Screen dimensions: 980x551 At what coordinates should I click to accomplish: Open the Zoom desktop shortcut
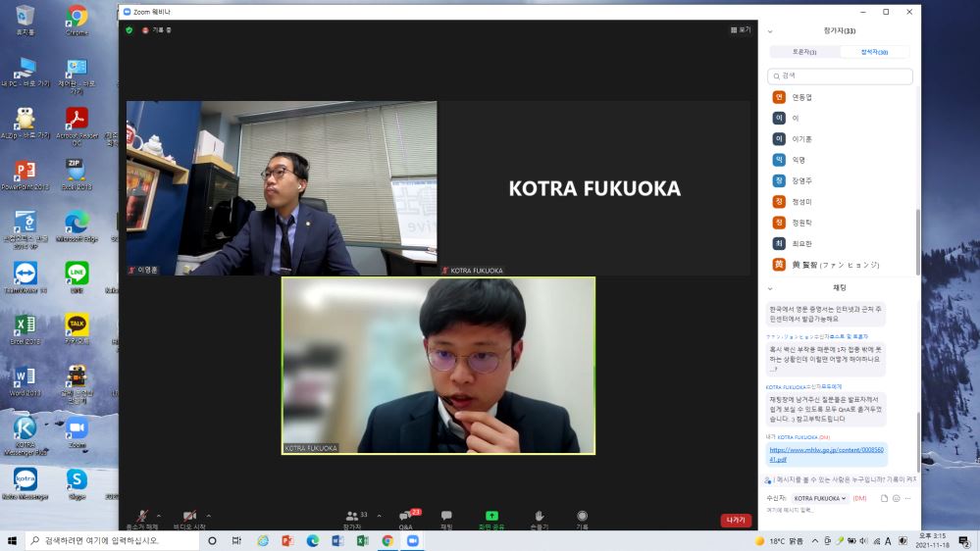[77, 433]
